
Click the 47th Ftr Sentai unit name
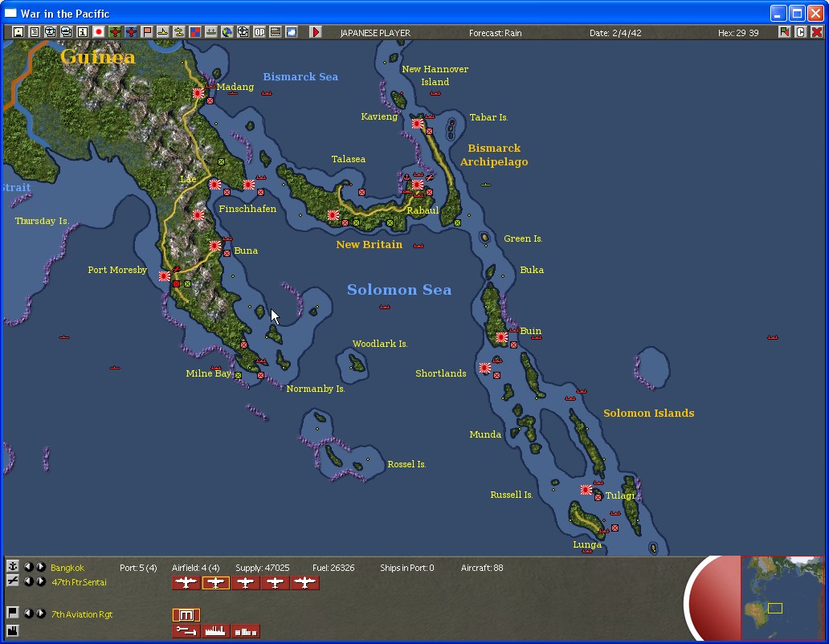click(79, 582)
